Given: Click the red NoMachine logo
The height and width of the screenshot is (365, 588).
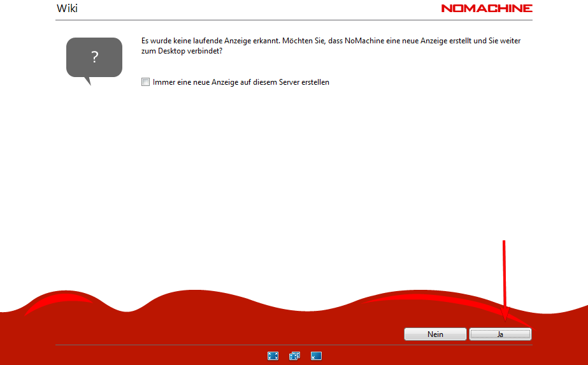Looking at the screenshot, I should [x=486, y=8].
